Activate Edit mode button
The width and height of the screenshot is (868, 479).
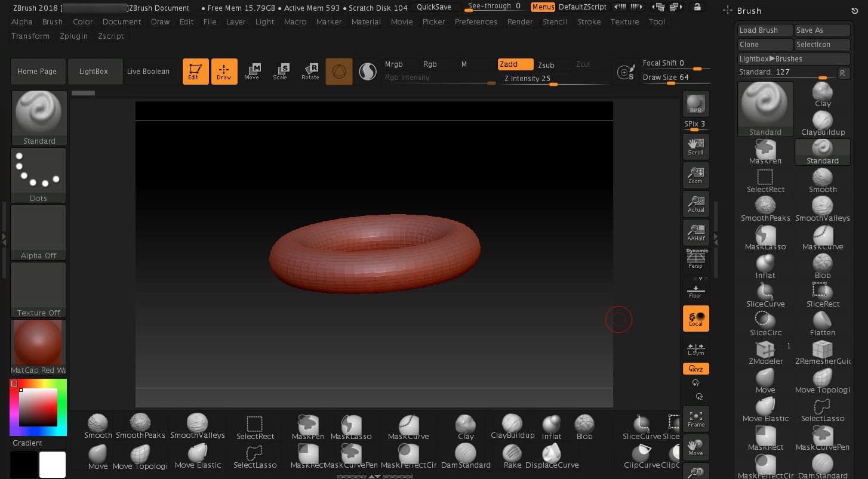click(x=196, y=71)
